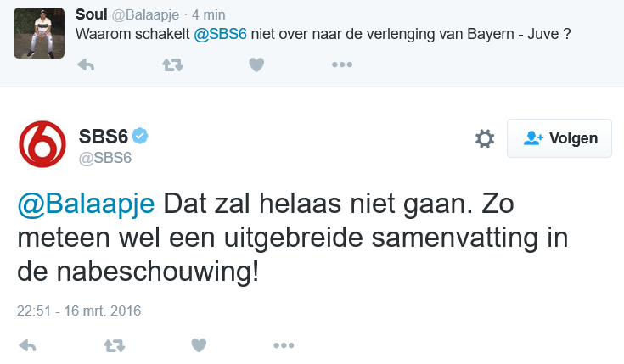Open the SBS6 account name
Image resolution: width=624 pixels, height=364 pixels.
[x=104, y=137]
